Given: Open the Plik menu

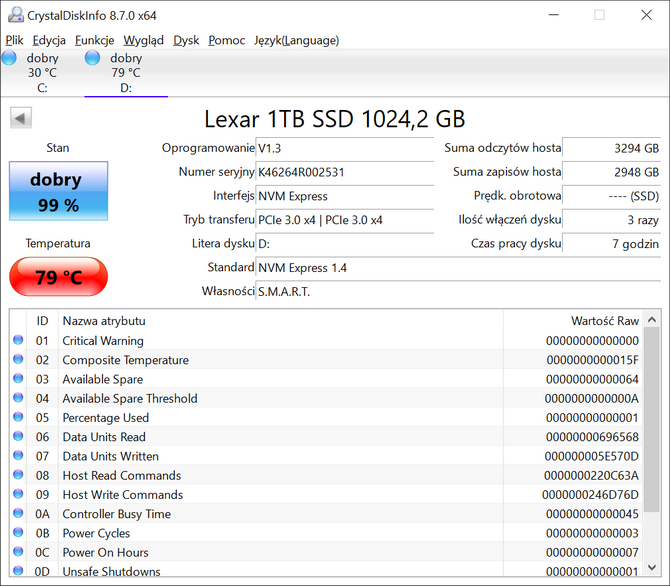Looking at the screenshot, I should (14, 40).
